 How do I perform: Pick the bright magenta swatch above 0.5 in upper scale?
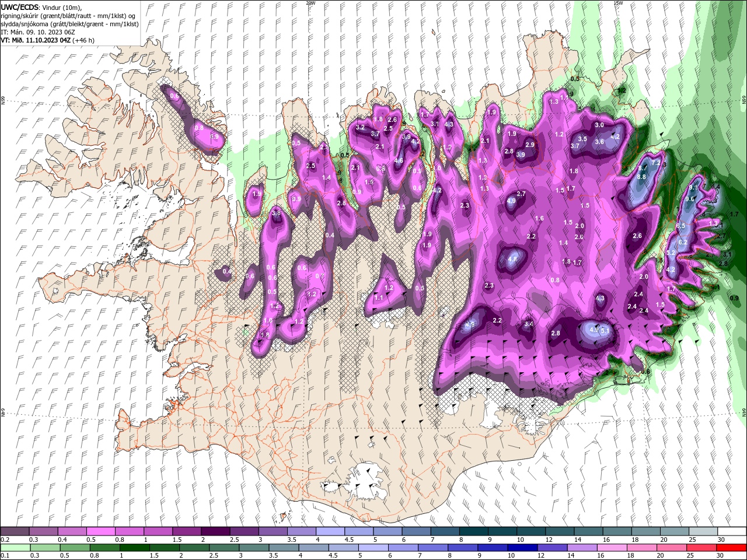[100, 531]
